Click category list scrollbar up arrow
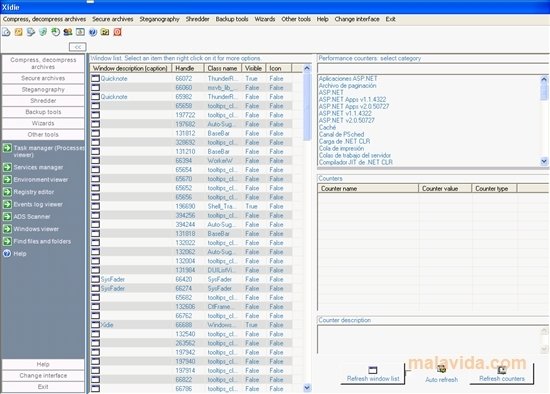 544,79
